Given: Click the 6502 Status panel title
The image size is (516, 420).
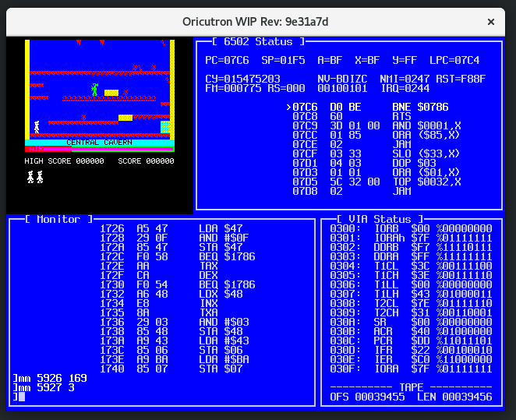Looking at the screenshot, I should click(258, 41).
